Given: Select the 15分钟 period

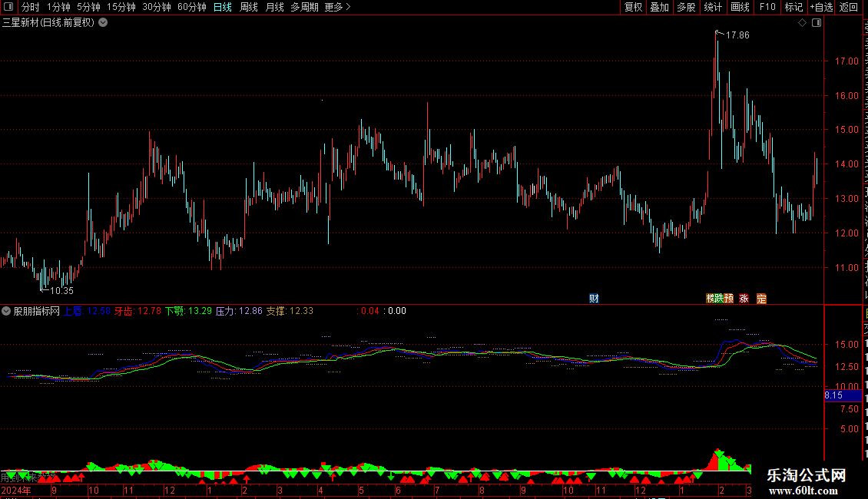Looking at the screenshot, I should point(121,7).
